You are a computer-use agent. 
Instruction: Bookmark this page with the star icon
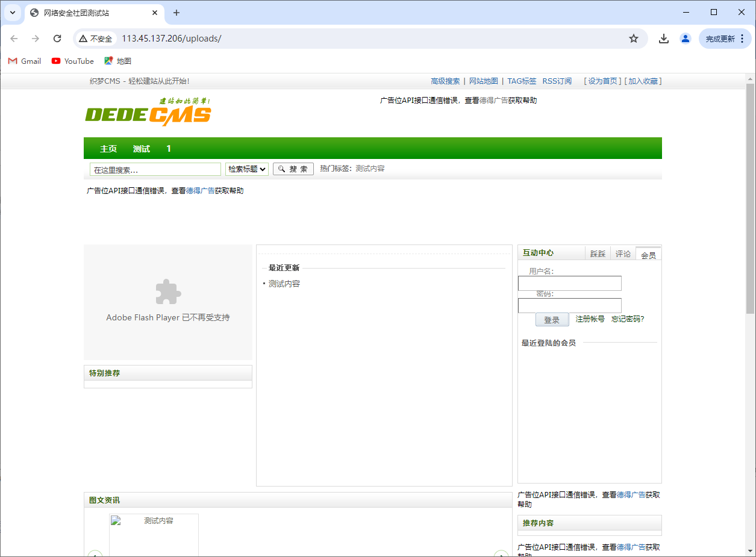click(x=633, y=39)
